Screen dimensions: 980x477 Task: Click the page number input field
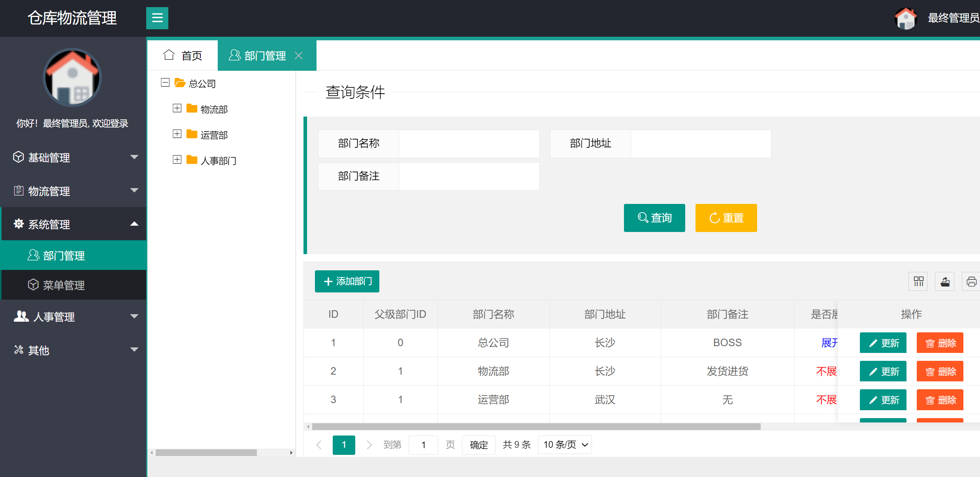point(423,445)
